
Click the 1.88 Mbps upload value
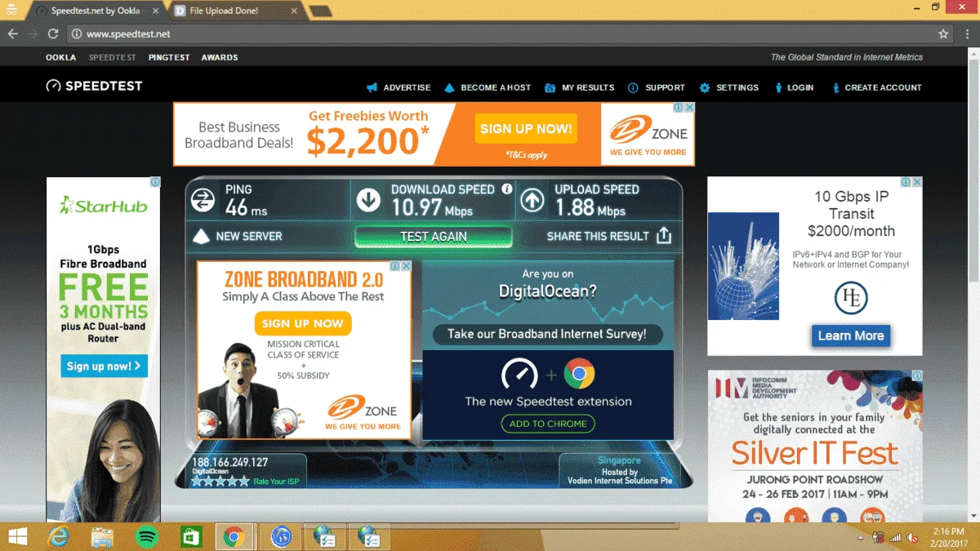590,208
